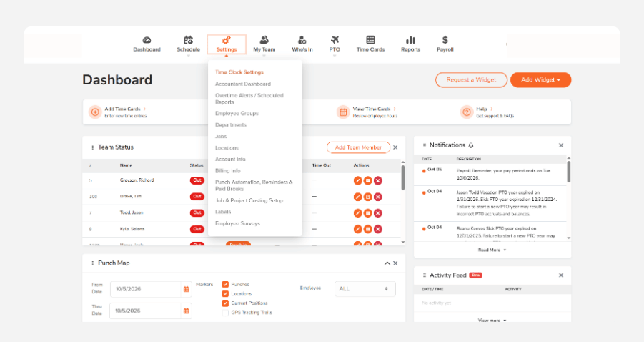Click the pencil edit icon for Todd, Jason
The image size is (644, 342).
(x=357, y=213)
